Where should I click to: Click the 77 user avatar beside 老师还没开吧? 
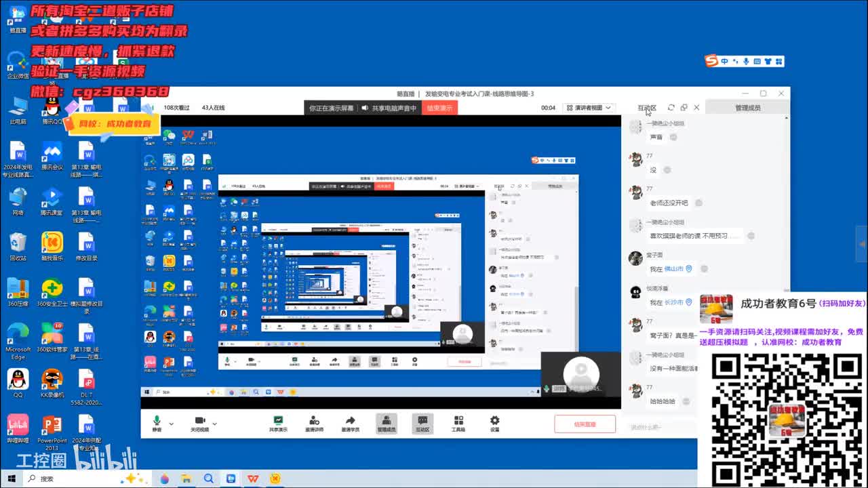pos(635,192)
